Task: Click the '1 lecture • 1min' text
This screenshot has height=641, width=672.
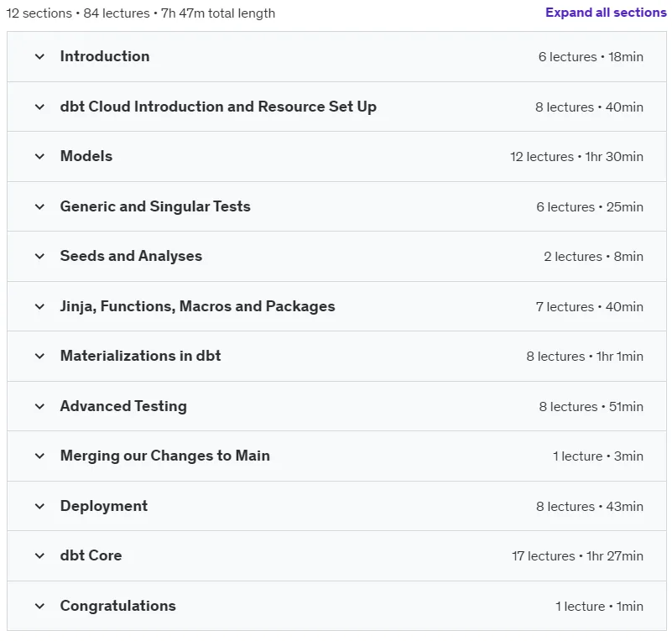Action: click(x=599, y=606)
